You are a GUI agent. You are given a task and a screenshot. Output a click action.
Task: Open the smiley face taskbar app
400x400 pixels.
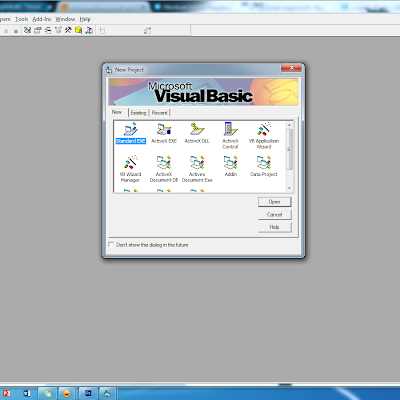pyautogui.click(x=67, y=394)
